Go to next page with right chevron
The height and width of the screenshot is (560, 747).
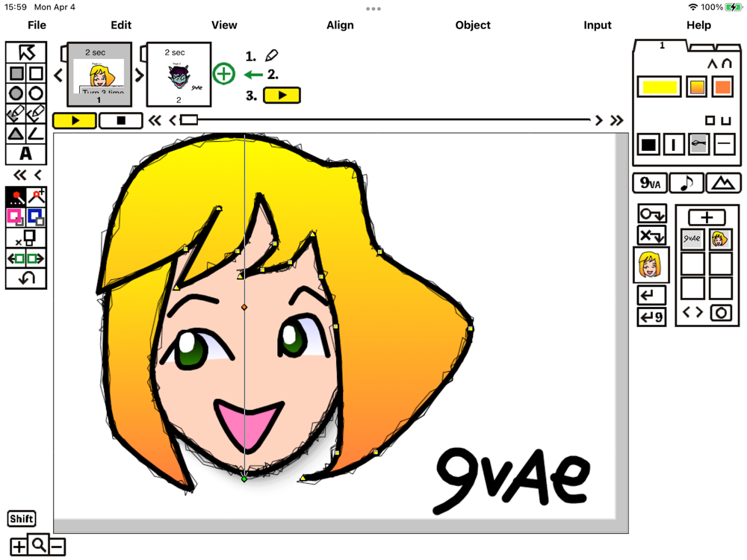[139, 75]
